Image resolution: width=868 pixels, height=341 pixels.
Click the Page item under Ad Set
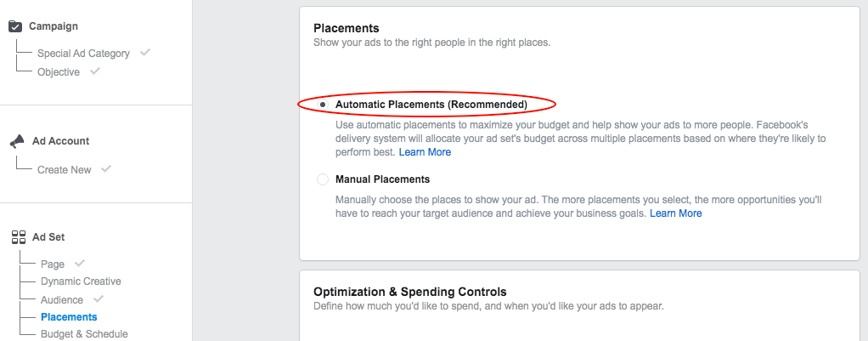point(53,264)
